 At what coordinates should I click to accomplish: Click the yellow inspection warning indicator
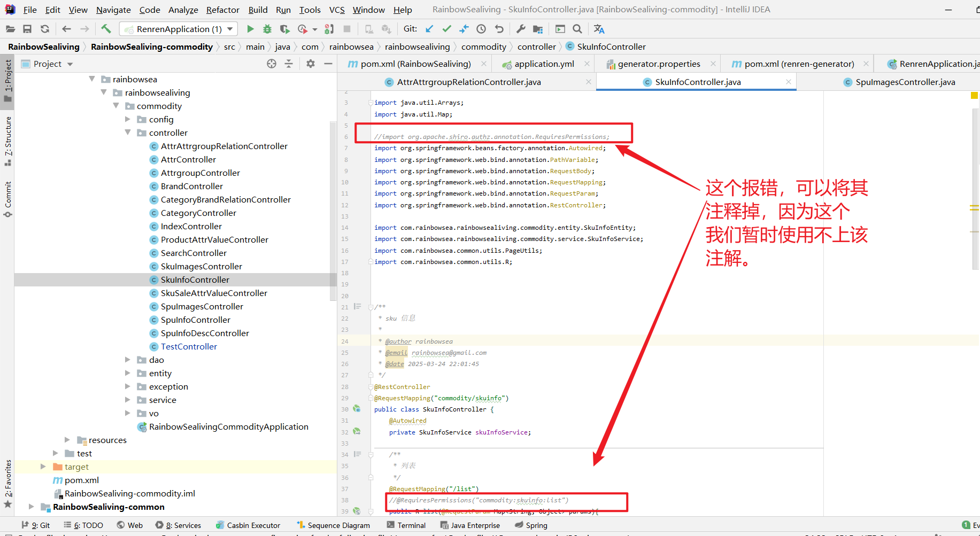coord(974,96)
